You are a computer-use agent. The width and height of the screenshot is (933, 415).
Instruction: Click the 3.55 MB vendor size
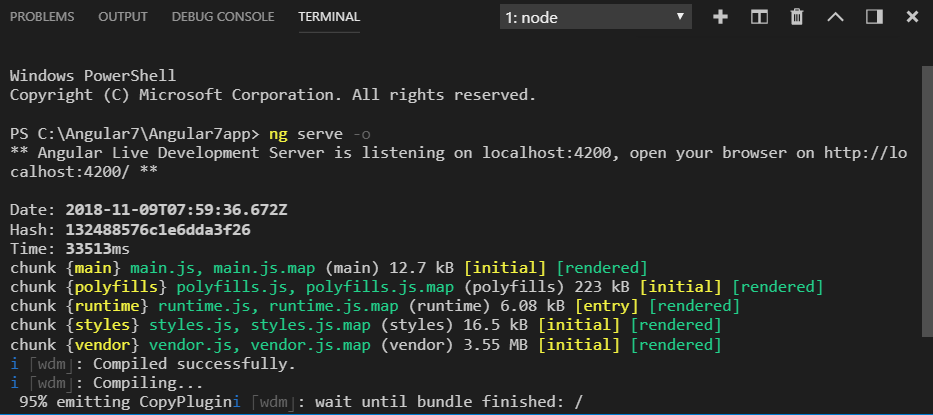[x=495, y=345]
